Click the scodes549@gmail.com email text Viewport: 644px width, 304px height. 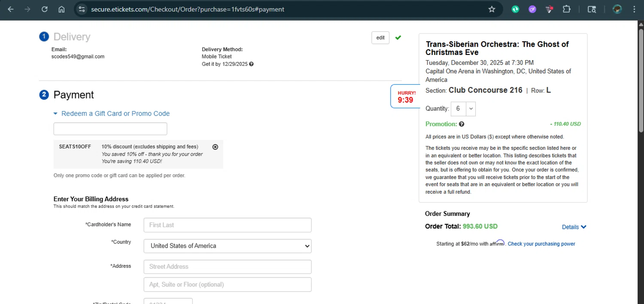78,57
